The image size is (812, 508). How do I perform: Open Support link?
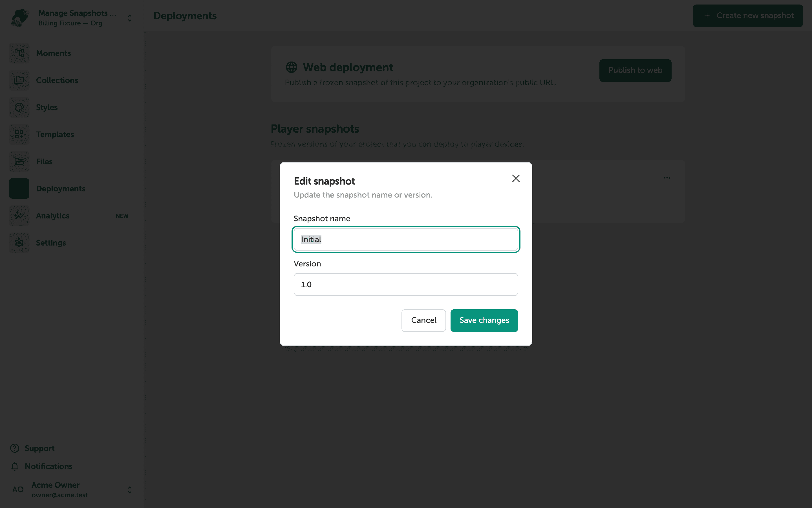(x=39, y=448)
